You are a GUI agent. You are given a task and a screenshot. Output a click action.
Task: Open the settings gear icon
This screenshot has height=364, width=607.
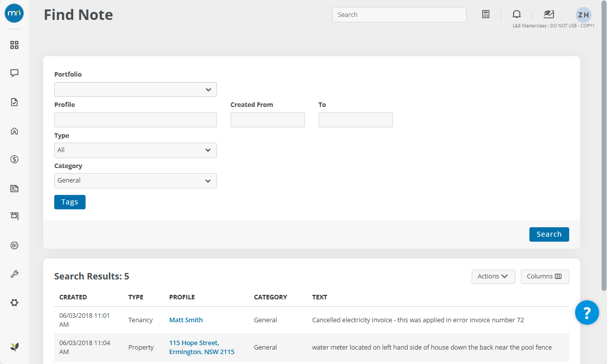14,302
